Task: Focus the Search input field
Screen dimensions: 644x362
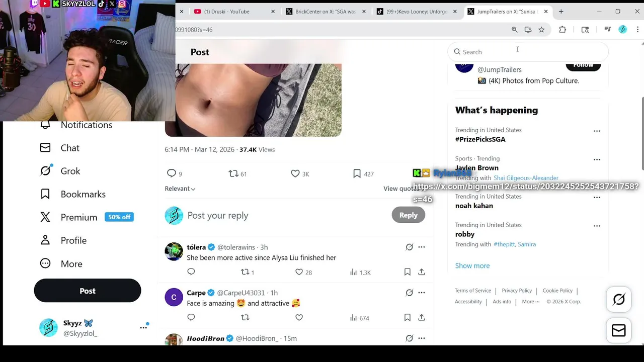Action: [528, 52]
